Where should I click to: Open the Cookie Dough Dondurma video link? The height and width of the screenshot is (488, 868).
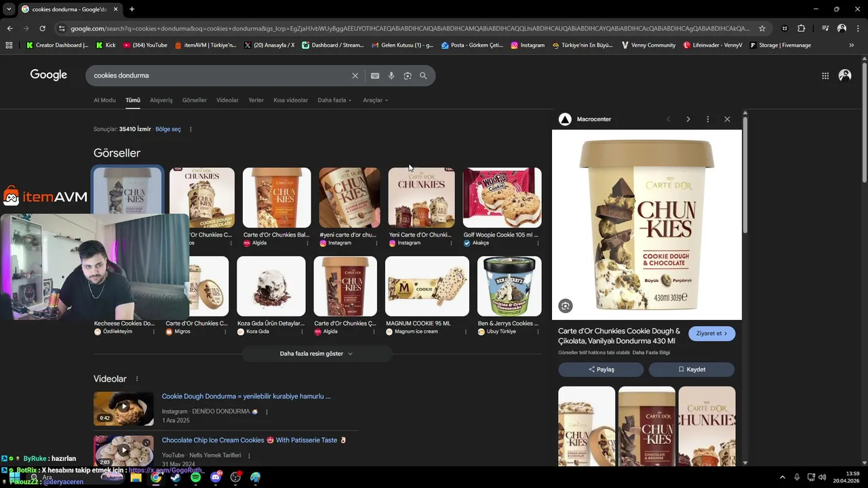pyautogui.click(x=246, y=396)
